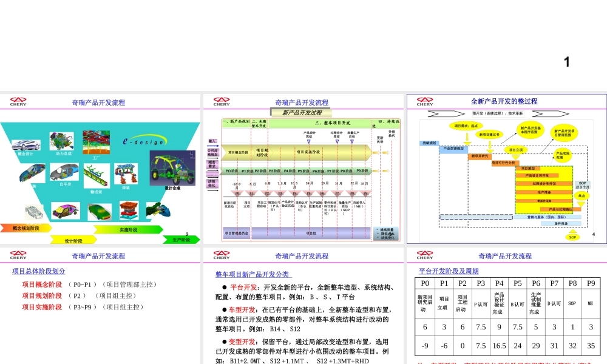Click the red label 车型开发

pyautogui.click(x=242, y=309)
